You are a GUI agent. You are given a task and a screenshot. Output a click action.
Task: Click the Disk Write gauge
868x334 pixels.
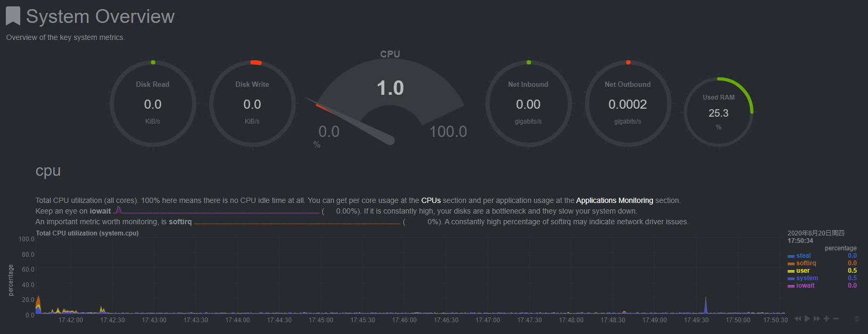(x=252, y=104)
